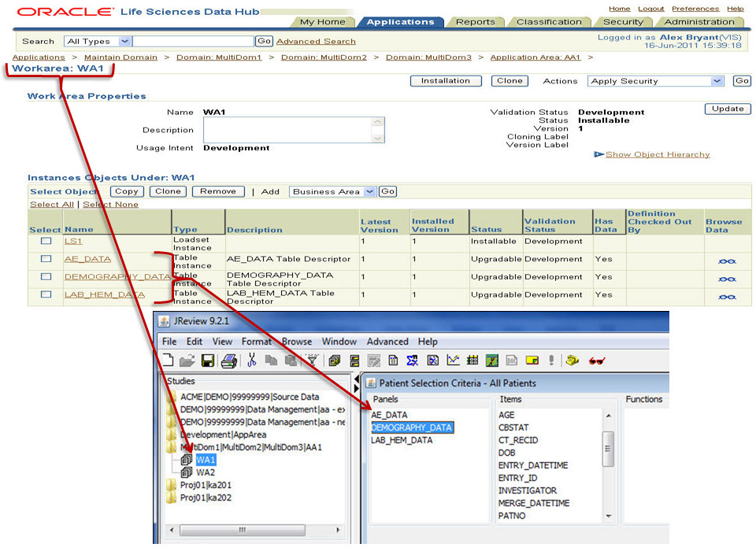This screenshot has height=551, width=756.
Task: Click the line graph icon in JReview toolbar
Action: pyautogui.click(x=454, y=360)
